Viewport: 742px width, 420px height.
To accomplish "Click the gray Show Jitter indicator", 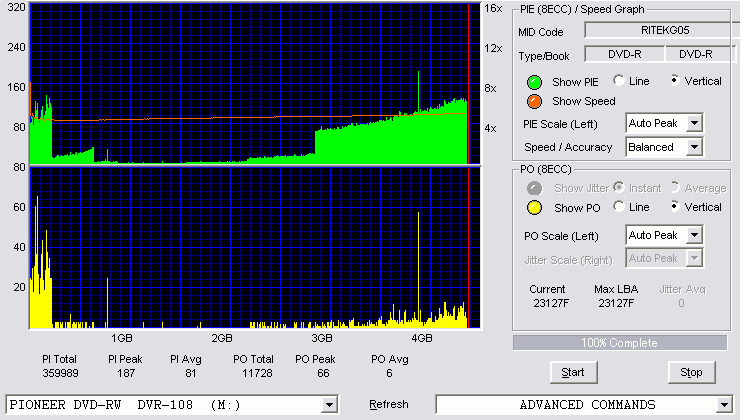I will click(x=534, y=188).
